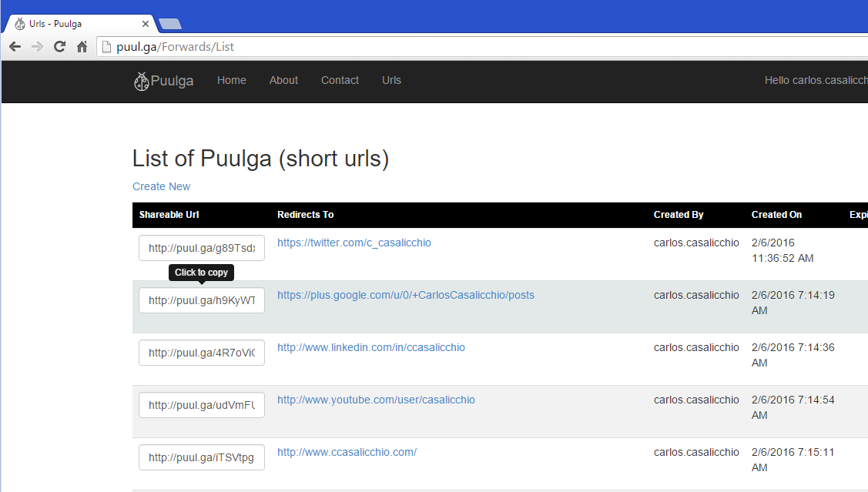This screenshot has height=492, width=868.
Task: Select Urls in the navbar
Action: 391,80
